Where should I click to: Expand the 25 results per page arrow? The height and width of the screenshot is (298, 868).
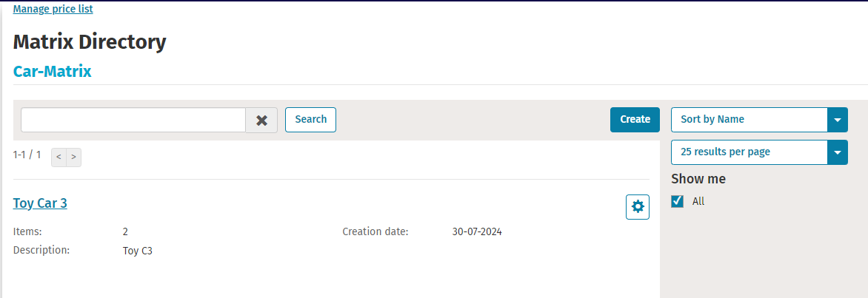[x=838, y=152]
